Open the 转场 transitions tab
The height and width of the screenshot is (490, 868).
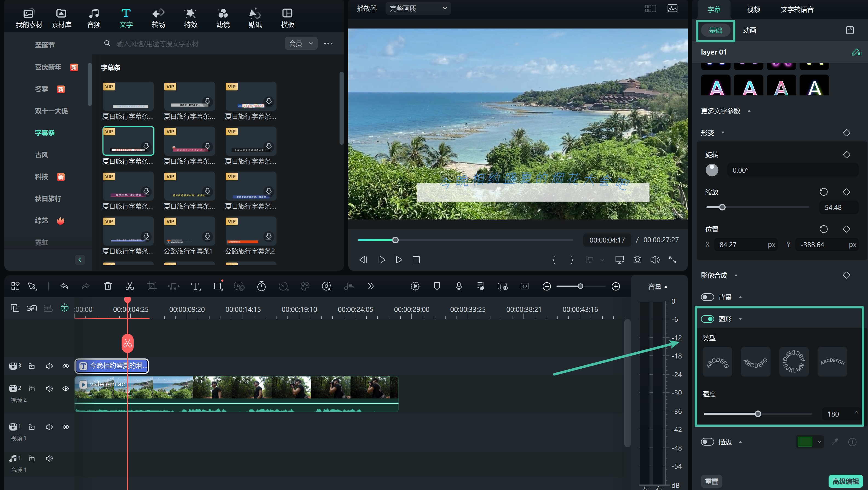(158, 18)
